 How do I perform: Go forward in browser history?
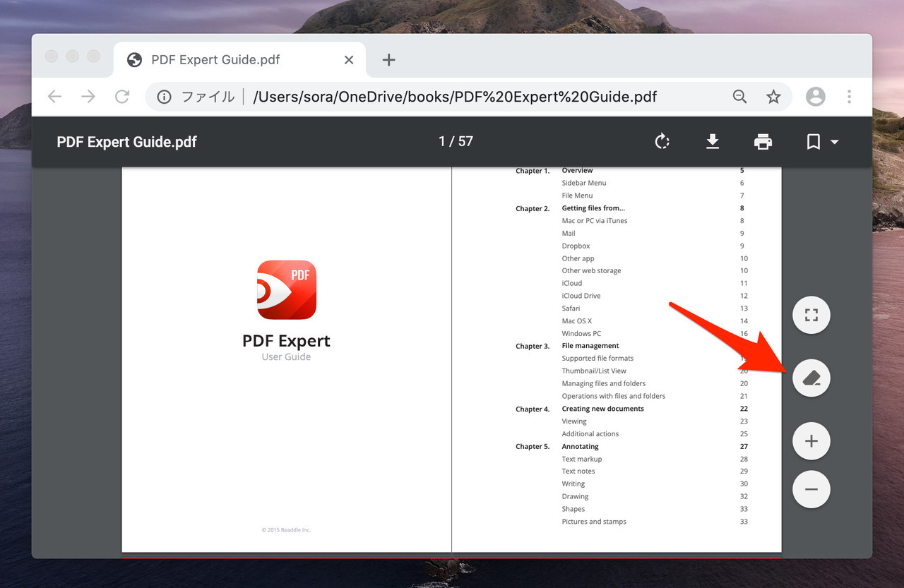pyautogui.click(x=88, y=97)
